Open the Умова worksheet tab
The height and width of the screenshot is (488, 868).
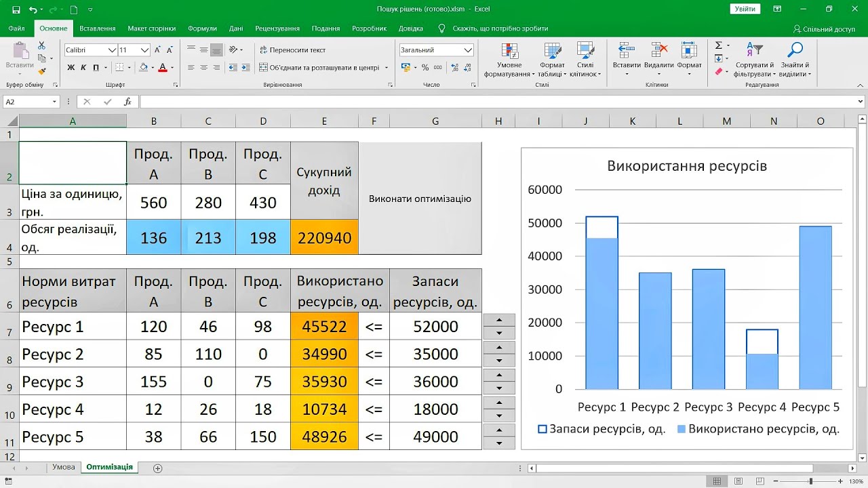(x=64, y=468)
